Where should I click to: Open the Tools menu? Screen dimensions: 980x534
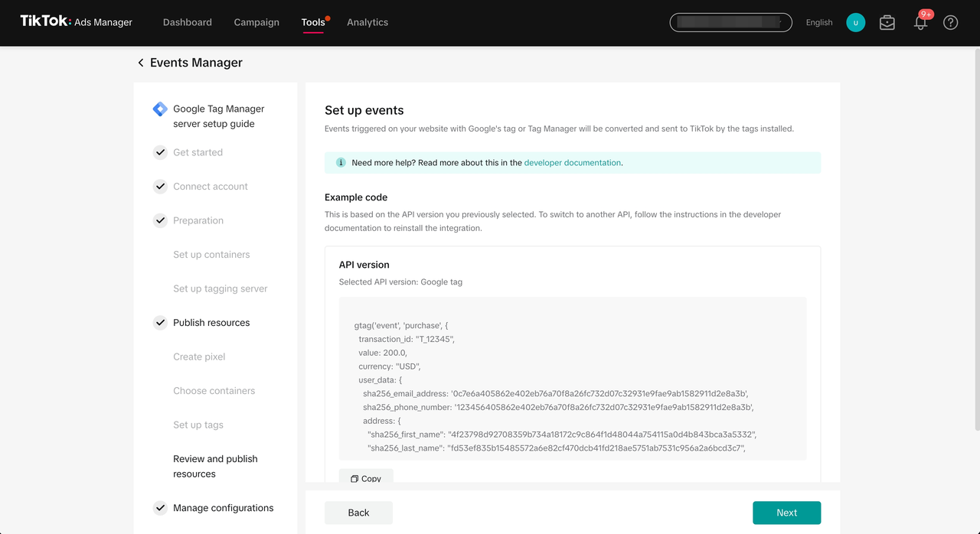coord(313,22)
